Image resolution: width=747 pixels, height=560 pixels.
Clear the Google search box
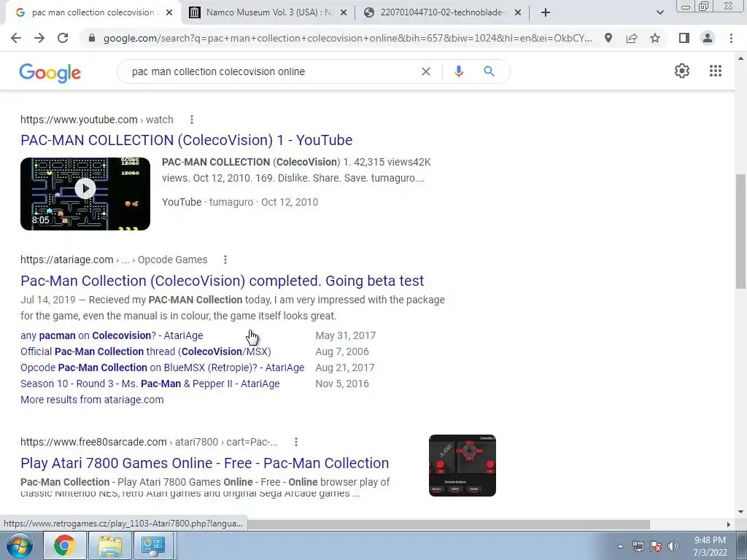pos(426,71)
